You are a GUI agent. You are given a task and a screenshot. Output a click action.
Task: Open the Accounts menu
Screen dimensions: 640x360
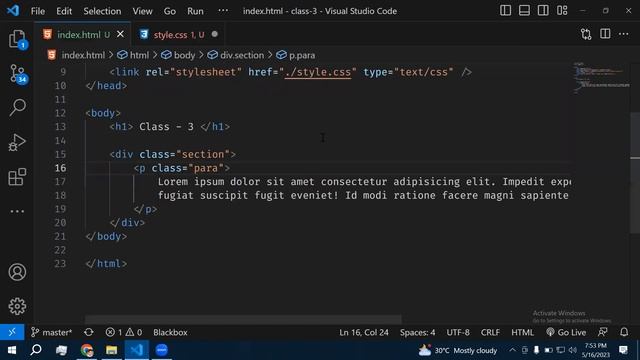click(x=17, y=272)
